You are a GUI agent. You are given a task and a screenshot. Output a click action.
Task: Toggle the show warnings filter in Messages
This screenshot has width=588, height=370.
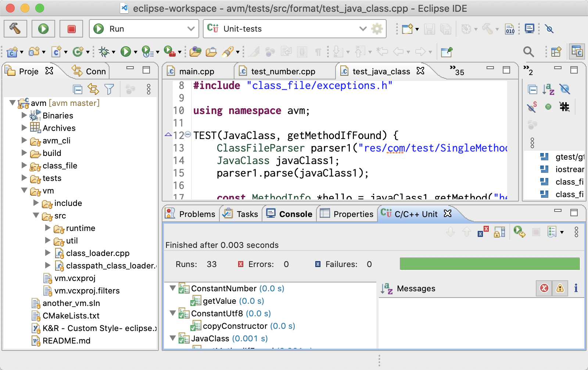pos(560,288)
